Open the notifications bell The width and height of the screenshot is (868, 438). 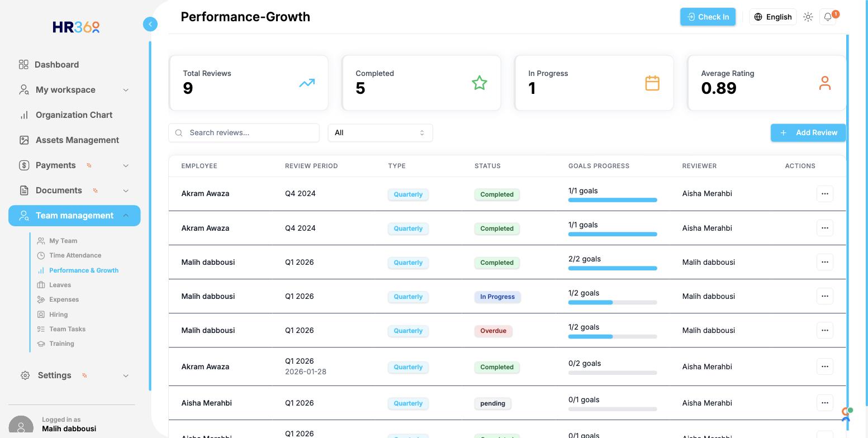[x=828, y=17]
